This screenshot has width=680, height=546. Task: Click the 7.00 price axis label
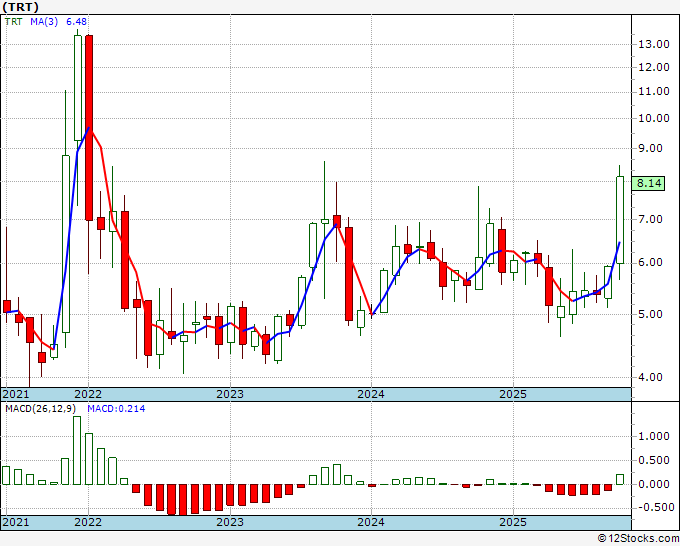(651, 219)
